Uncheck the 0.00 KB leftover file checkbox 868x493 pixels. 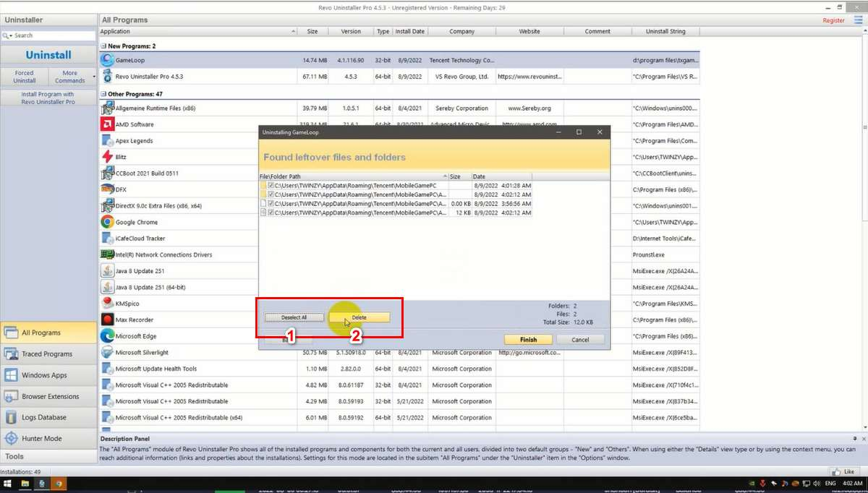click(x=271, y=204)
